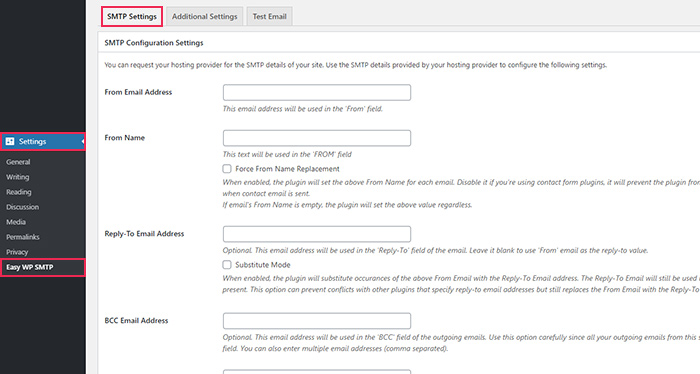Focus the From Email Address field
The width and height of the screenshot is (700, 374).
point(317,92)
